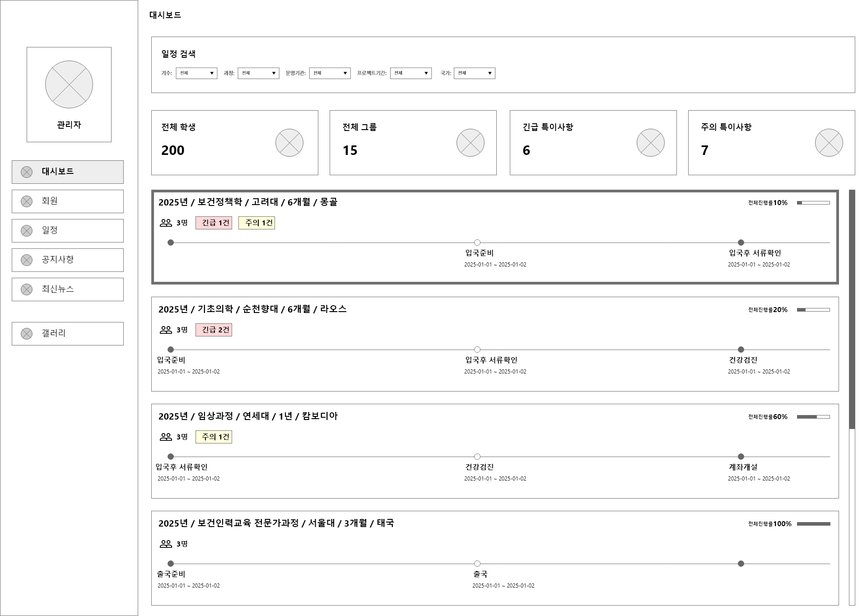
Task: Click the 60% progress bar in 캄보디아 card
Action: point(813,417)
